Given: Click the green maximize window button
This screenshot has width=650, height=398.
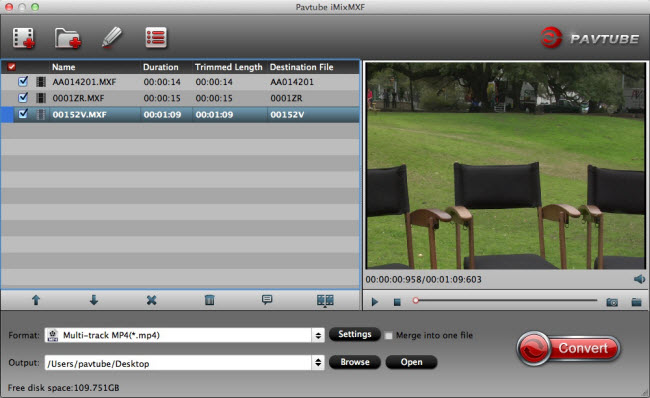Looking at the screenshot, I should point(35,7).
